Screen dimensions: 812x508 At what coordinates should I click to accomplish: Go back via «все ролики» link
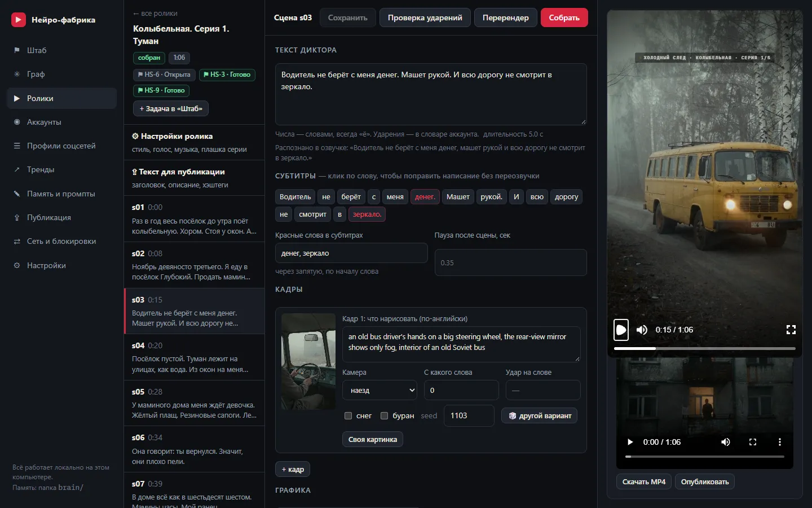point(155,14)
